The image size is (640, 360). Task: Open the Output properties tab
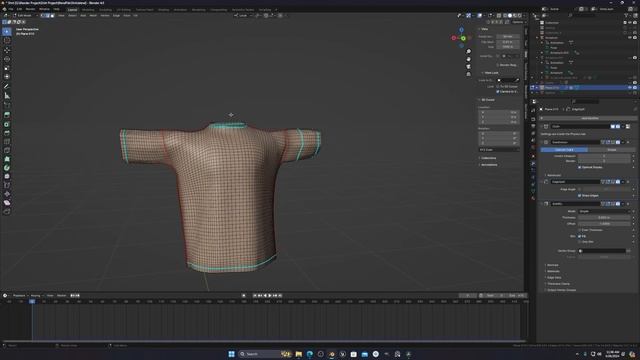click(x=533, y=126)
